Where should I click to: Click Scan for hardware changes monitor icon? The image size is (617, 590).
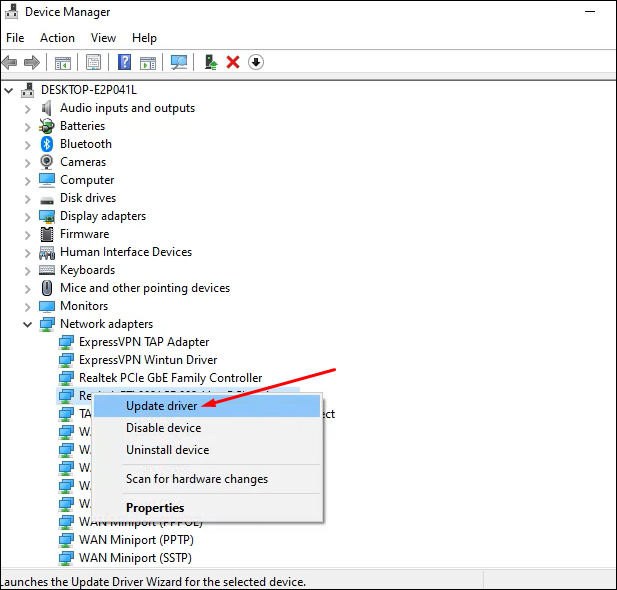[179, 62]
